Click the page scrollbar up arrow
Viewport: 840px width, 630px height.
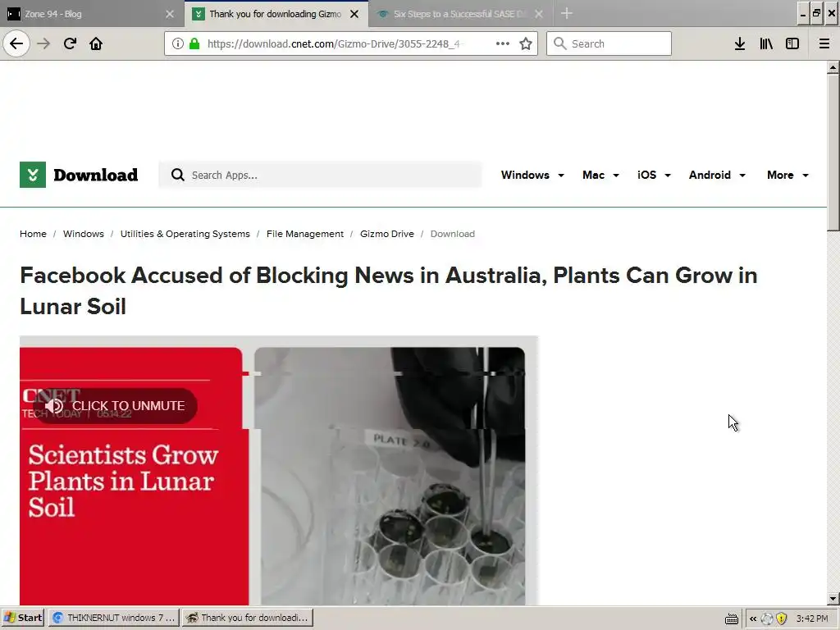tap(833, 67)
